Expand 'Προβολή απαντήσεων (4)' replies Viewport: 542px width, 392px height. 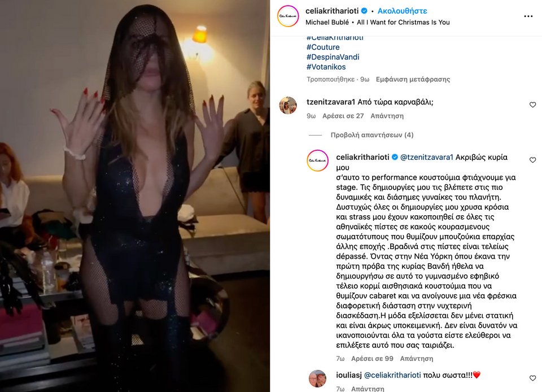point(372,135)
